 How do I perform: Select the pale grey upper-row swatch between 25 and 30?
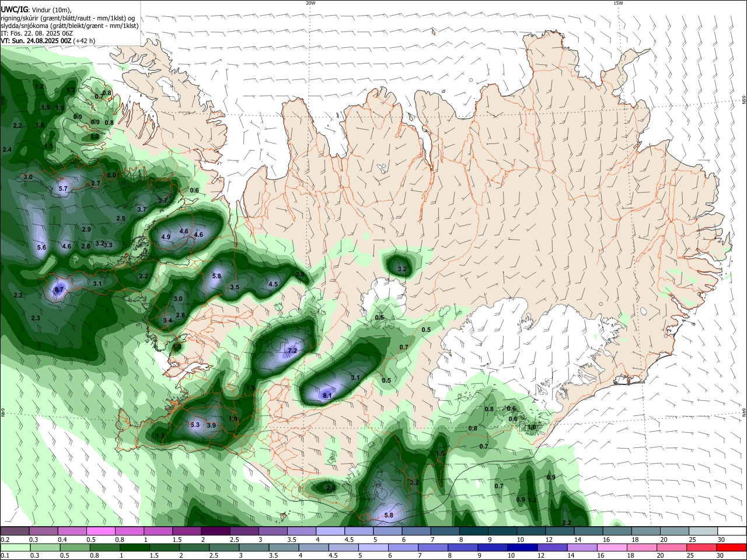click(703, 531)
